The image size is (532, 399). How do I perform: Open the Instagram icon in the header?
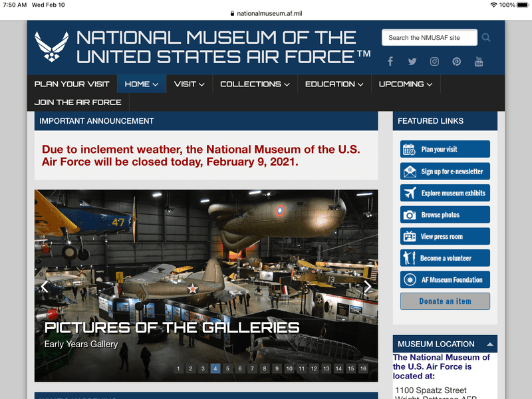click(x=434, y=61)
